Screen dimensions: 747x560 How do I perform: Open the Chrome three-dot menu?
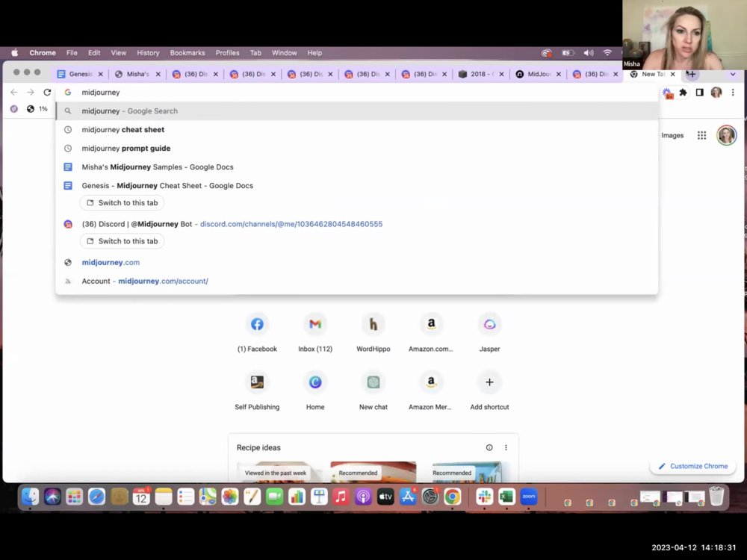point(733,93)
